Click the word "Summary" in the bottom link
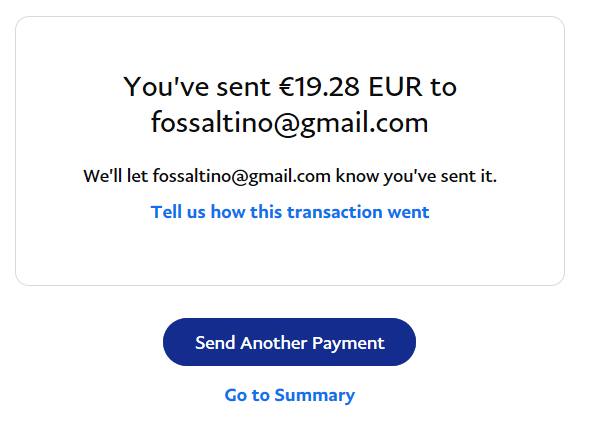 pos(315,395)
